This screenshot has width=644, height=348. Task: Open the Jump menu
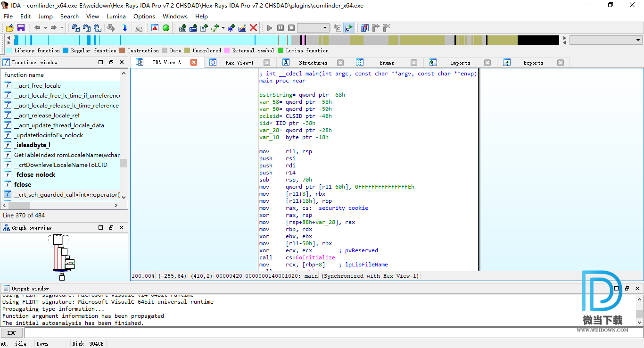(45, 16)
